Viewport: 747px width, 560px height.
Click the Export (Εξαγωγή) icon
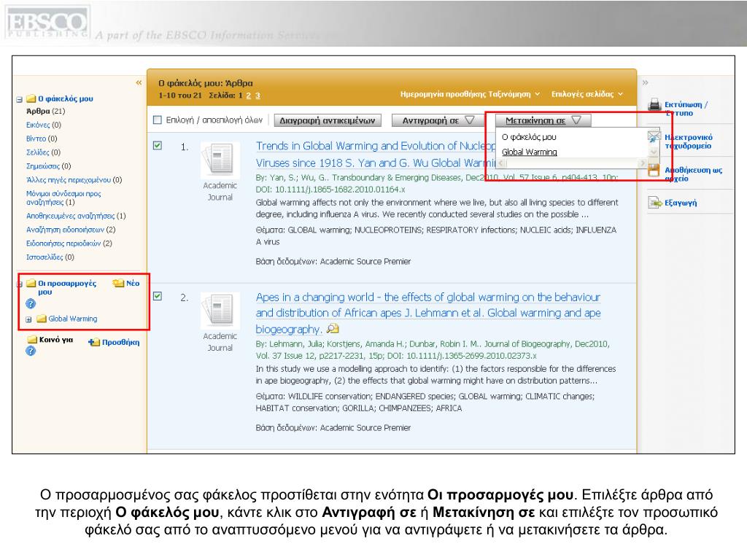(656, 203)
